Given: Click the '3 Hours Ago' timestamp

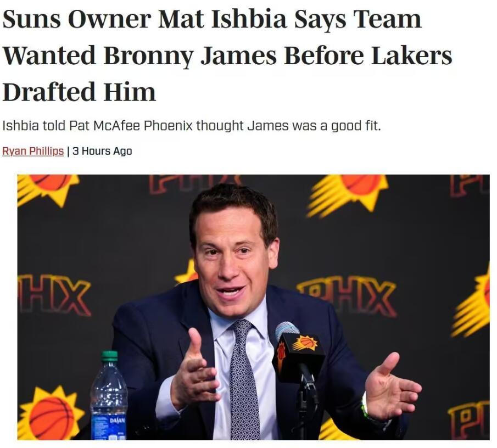Looking at the screenshot, I should click(x=102, y=151).
